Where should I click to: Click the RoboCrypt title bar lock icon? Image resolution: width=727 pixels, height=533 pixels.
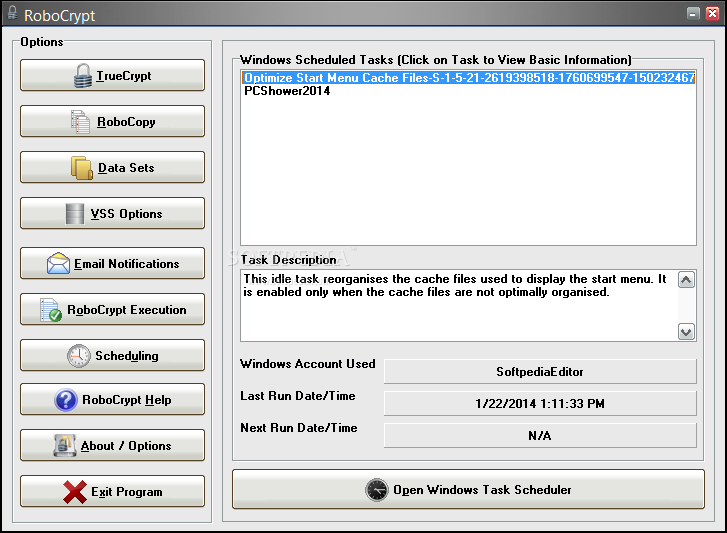(13, 13)
